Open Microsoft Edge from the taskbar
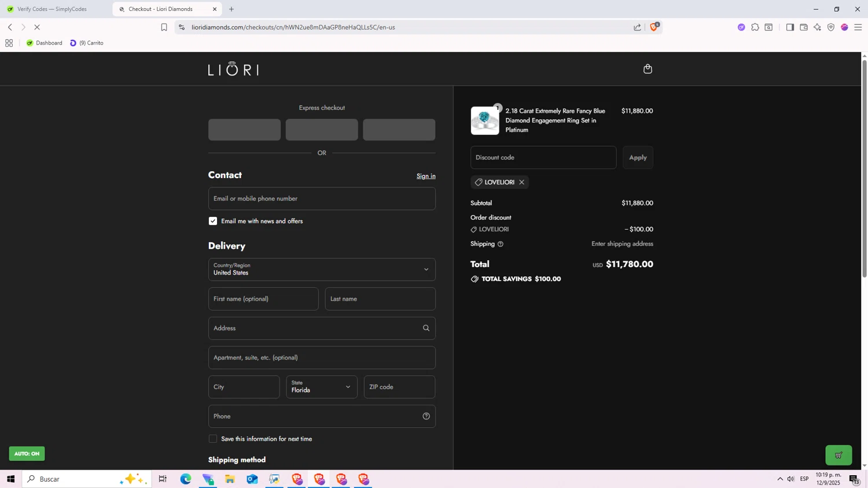This screenshot has width=868, height=488. tap(186, 479)
